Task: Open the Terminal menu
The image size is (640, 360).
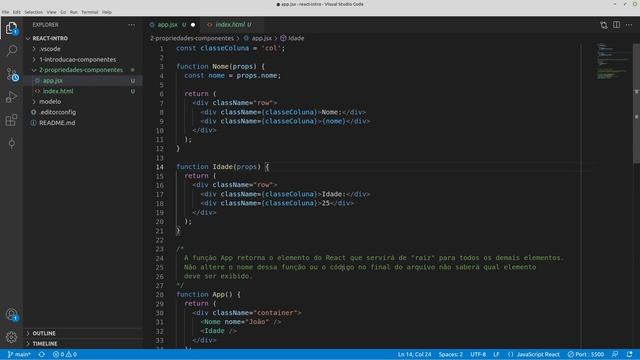Action: [x=89, y=12]
